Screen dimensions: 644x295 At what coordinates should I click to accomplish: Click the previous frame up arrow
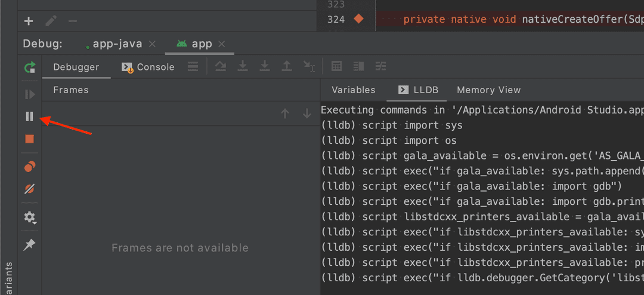pyautogui.click(x=285, y=114)
